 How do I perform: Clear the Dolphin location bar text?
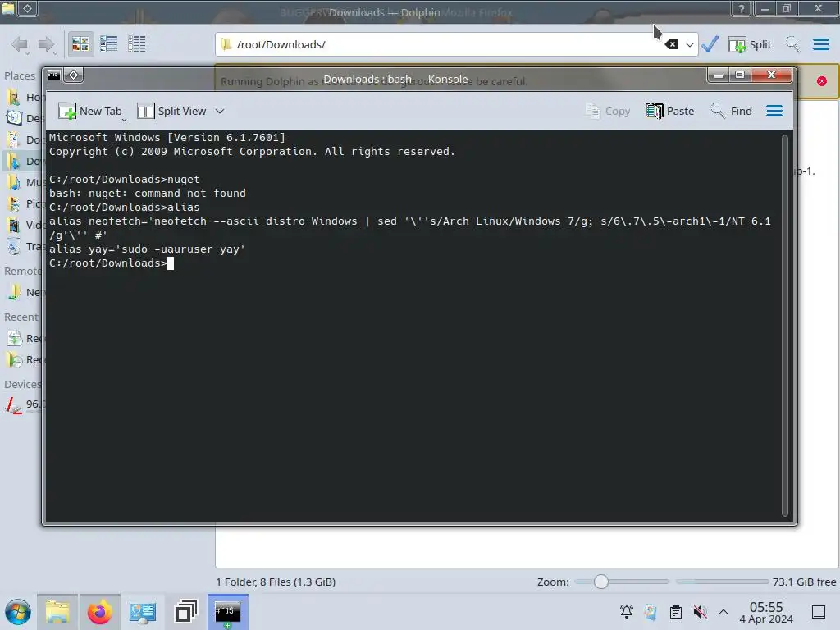(x=671, y=44)
